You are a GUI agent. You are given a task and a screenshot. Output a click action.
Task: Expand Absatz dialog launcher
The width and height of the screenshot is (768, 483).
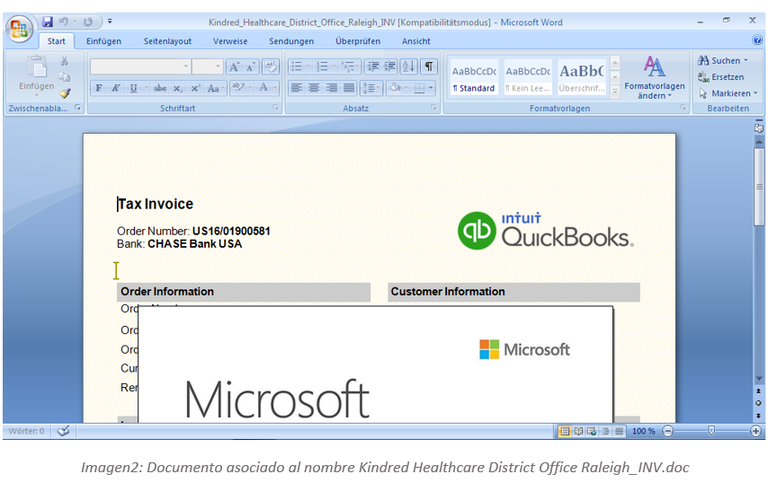tap(434, 108)
